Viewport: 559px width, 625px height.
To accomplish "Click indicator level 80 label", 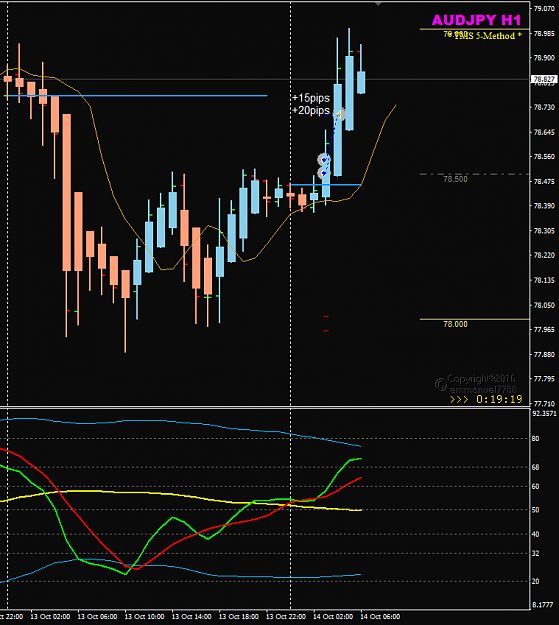I will pos(535,438).
